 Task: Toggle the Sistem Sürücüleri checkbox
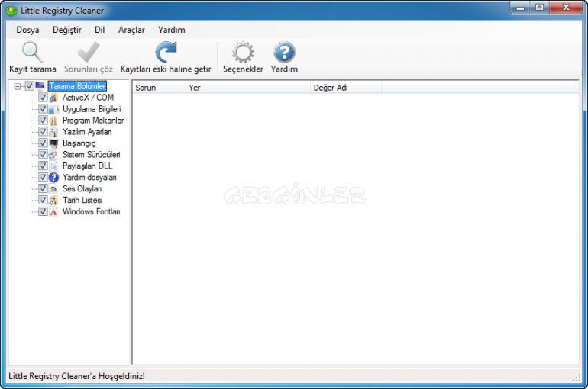pyautogui.click(x=43, y=155)
